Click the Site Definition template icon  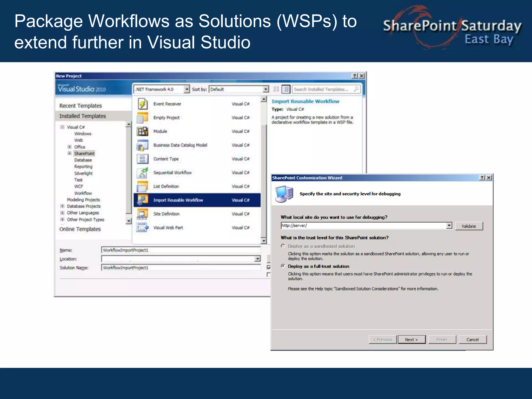142,214
